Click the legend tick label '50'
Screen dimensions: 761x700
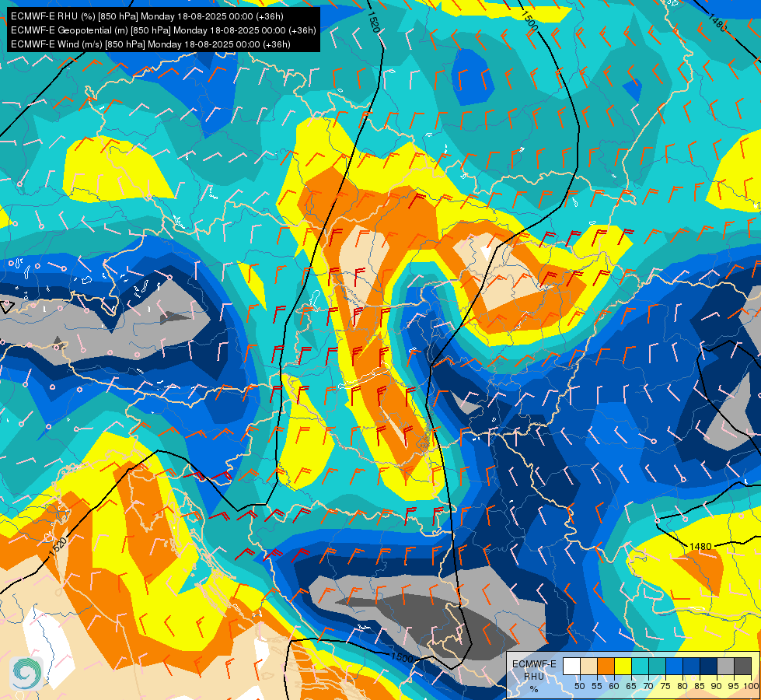coord(579,686)
